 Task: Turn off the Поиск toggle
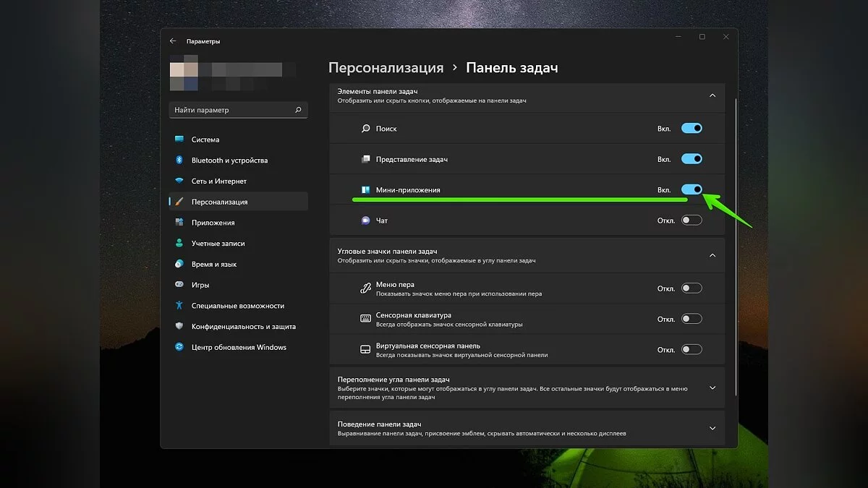[x=692, y=128]
